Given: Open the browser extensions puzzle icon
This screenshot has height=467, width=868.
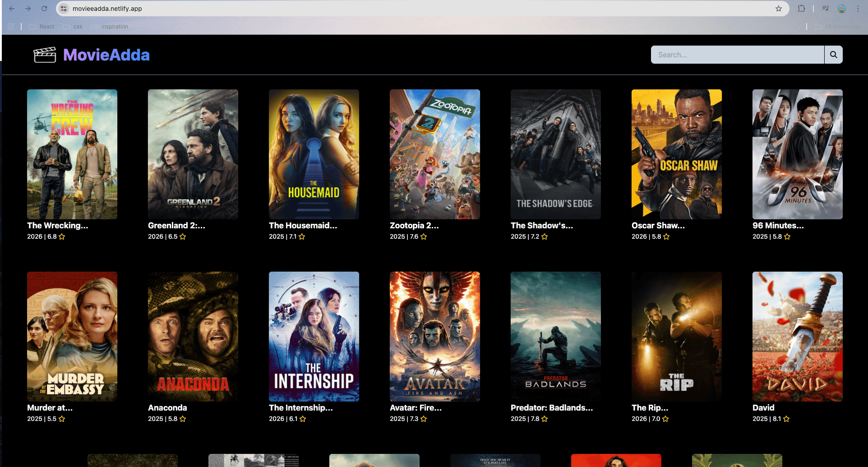Looking at the screenshot, I should [x=801, y=9].
